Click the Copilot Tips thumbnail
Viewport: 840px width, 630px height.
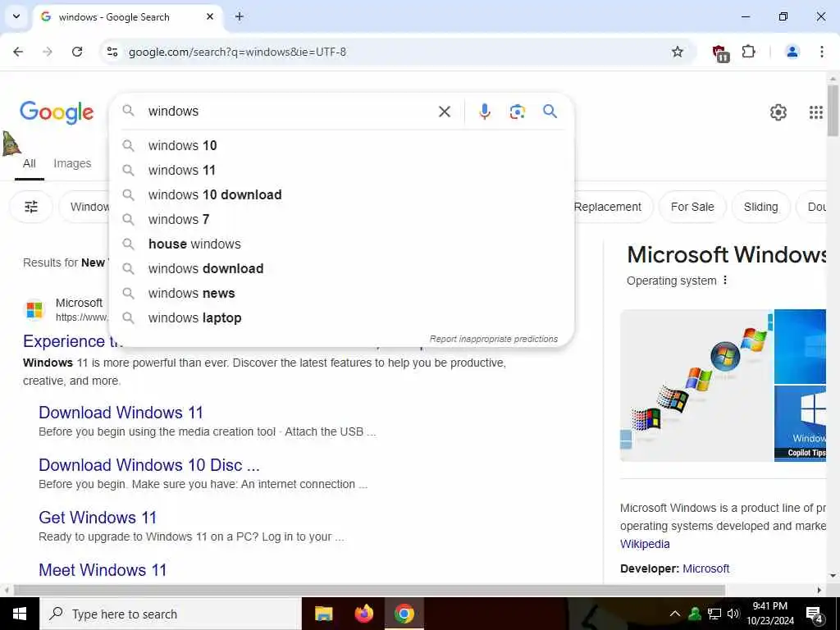[801, 423]
